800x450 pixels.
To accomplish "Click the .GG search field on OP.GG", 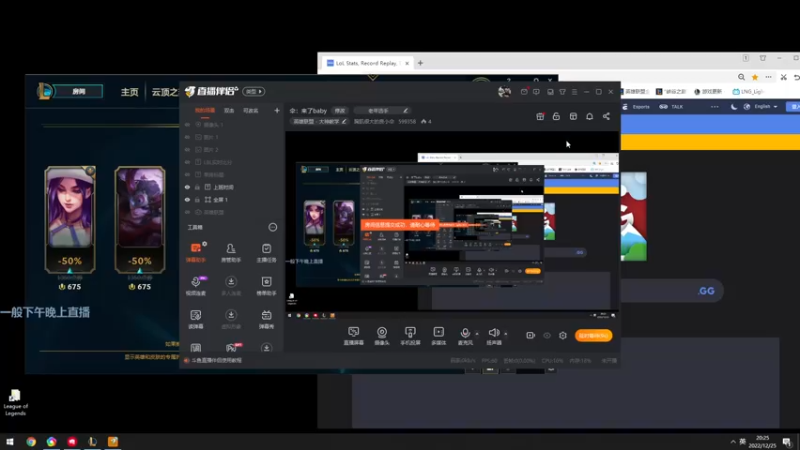I will click(x=671, y=291).
